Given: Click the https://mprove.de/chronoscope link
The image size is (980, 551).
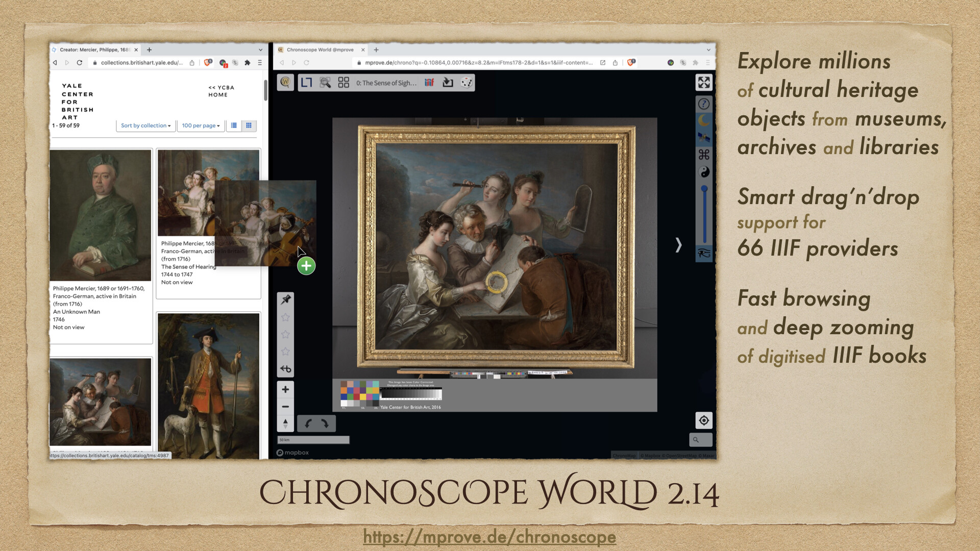Looking at the screenshot, I should click(x=489, y=537).
